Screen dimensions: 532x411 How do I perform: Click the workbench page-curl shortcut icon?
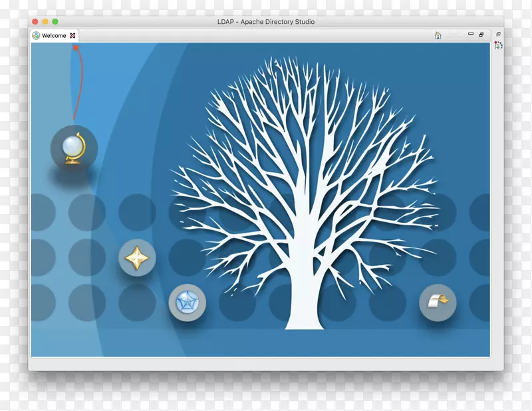439,303
